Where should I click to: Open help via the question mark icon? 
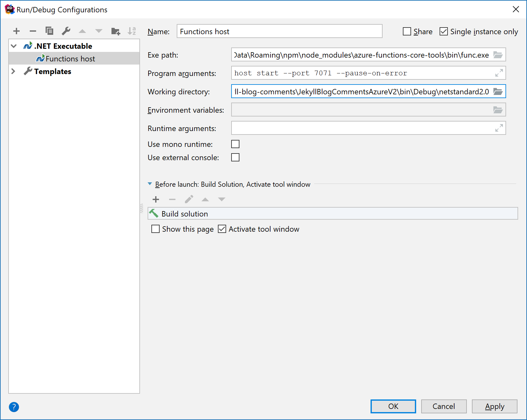click(14, 407)
